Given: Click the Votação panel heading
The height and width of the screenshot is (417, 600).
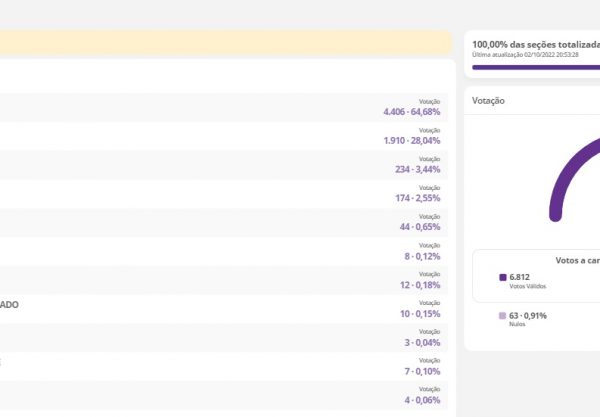Looking at the screenshot, I should point(489,101).
